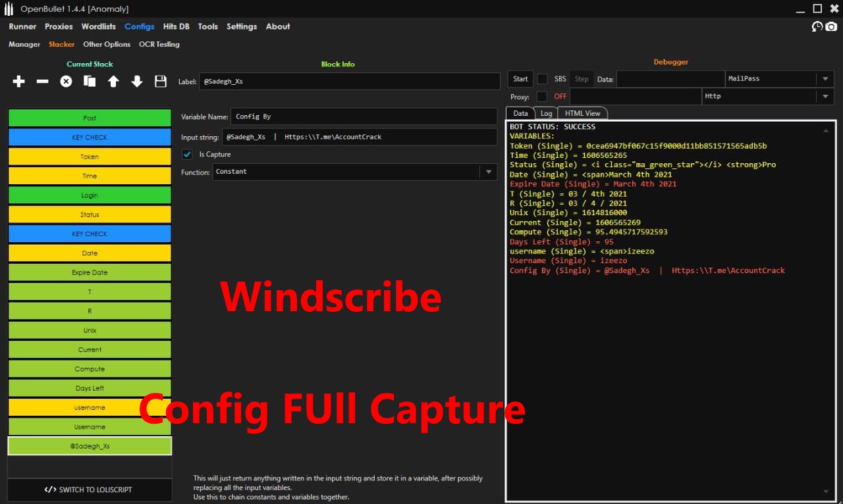Screen dimensions: 843x504
Task: Open the Wordlists menu
Action: pos(99,26)
